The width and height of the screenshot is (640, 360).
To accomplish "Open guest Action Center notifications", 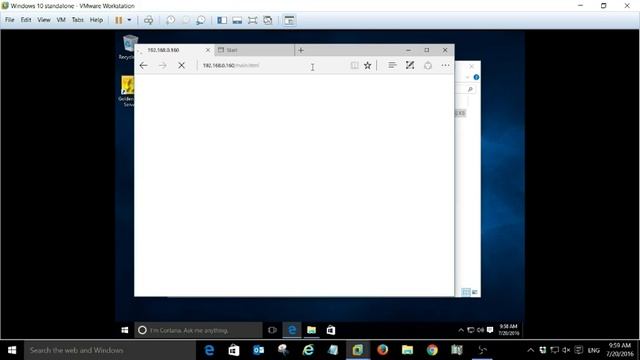I will (490, 330).
